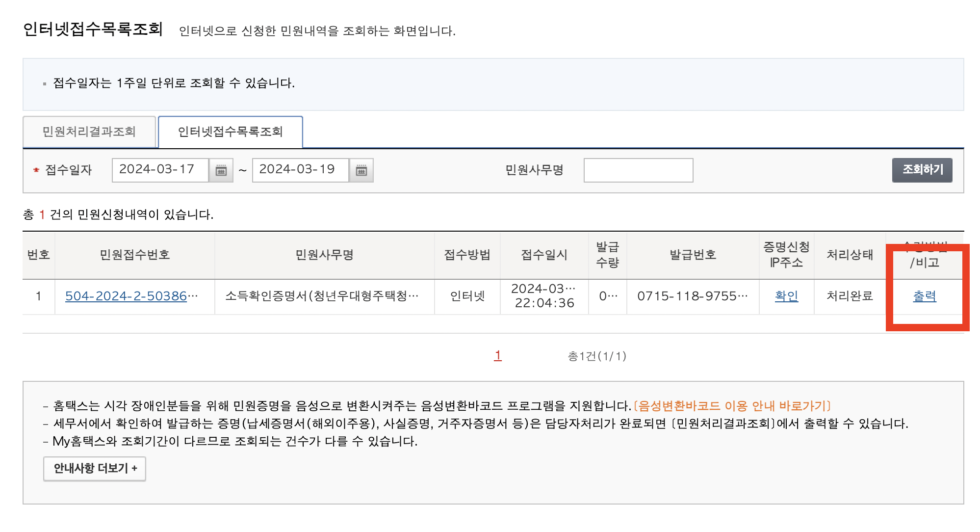The width and height of the screenshot is (980, 532).
Task: Go to page 1 in the pagination
Action: 497,355
